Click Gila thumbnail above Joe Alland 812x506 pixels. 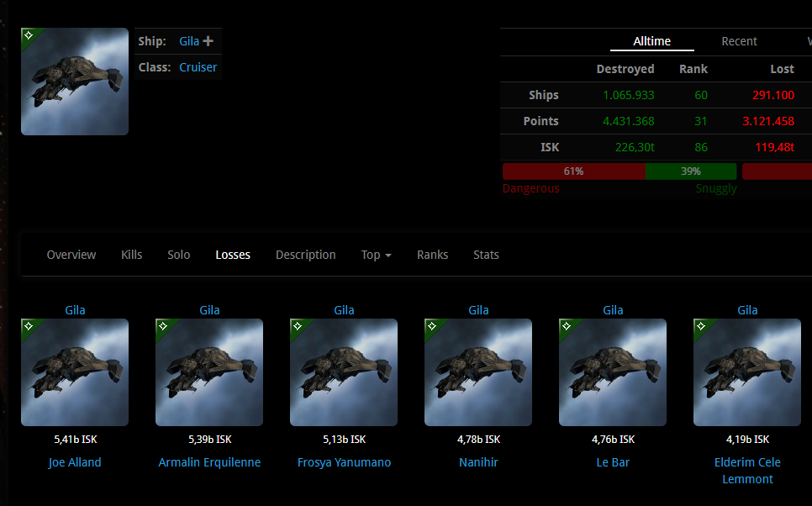(75, 372)
